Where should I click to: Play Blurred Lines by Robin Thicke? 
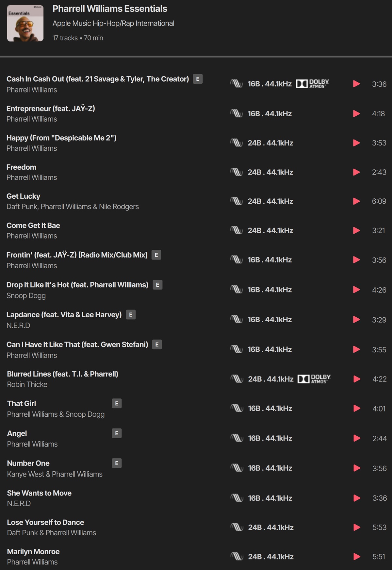tap(357, 379)
